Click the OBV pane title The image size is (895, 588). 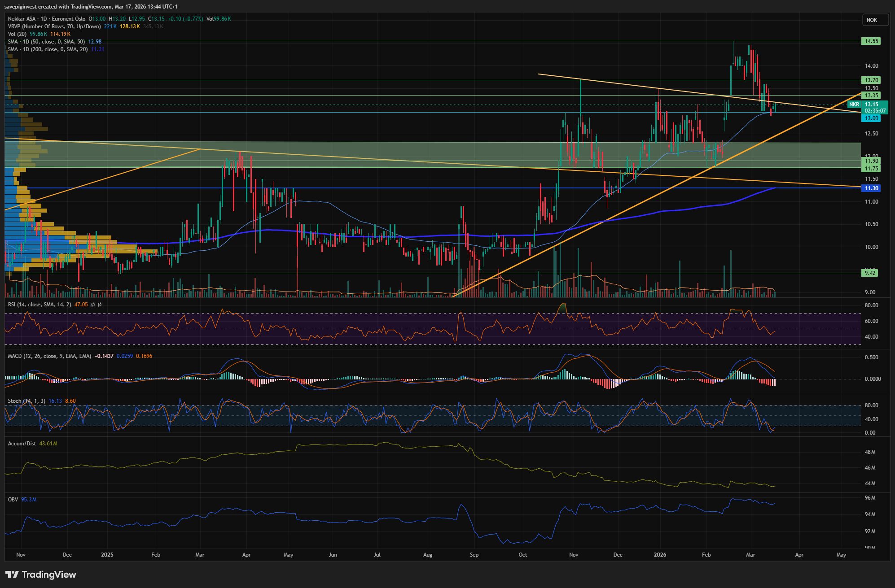pos(13,499)
